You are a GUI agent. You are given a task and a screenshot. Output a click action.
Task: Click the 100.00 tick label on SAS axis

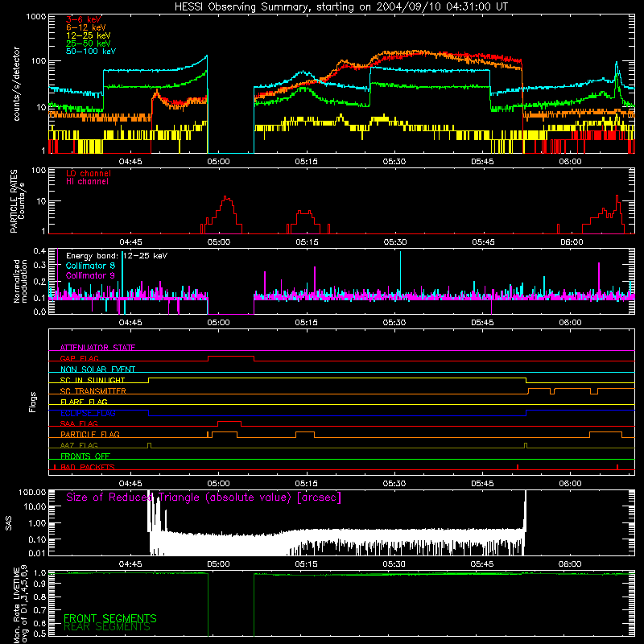click(32, 492)
